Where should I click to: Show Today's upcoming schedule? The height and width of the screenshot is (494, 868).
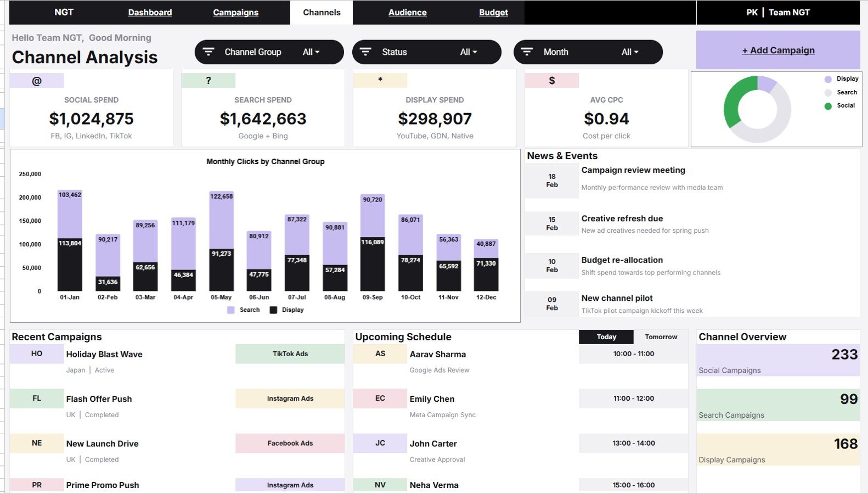pos(606,337)
